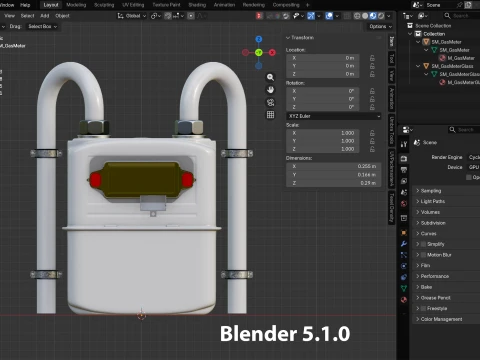Open the Options dropdown in viewport header
The height and width of the screenshot is (360, 480).
[x=380, y=26]
